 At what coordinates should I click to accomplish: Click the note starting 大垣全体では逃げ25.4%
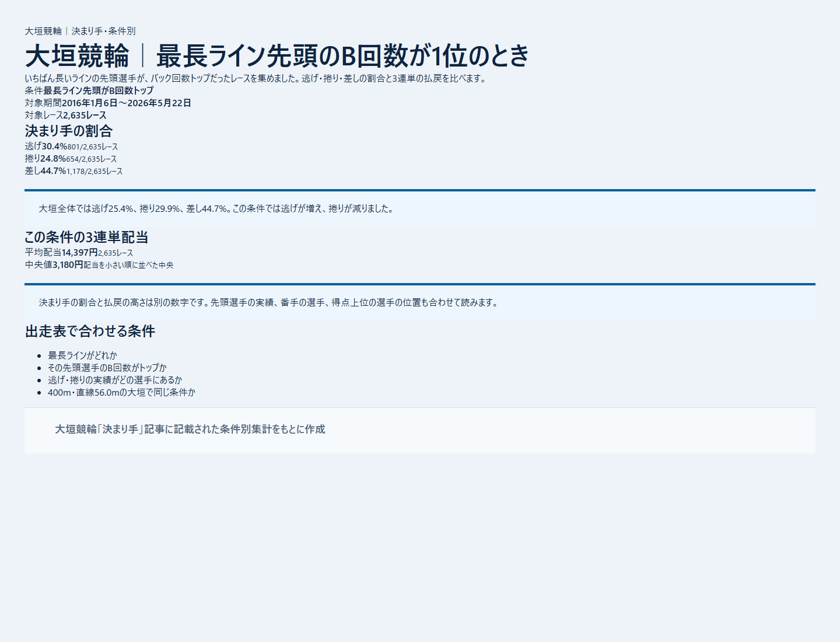(216, 208)
